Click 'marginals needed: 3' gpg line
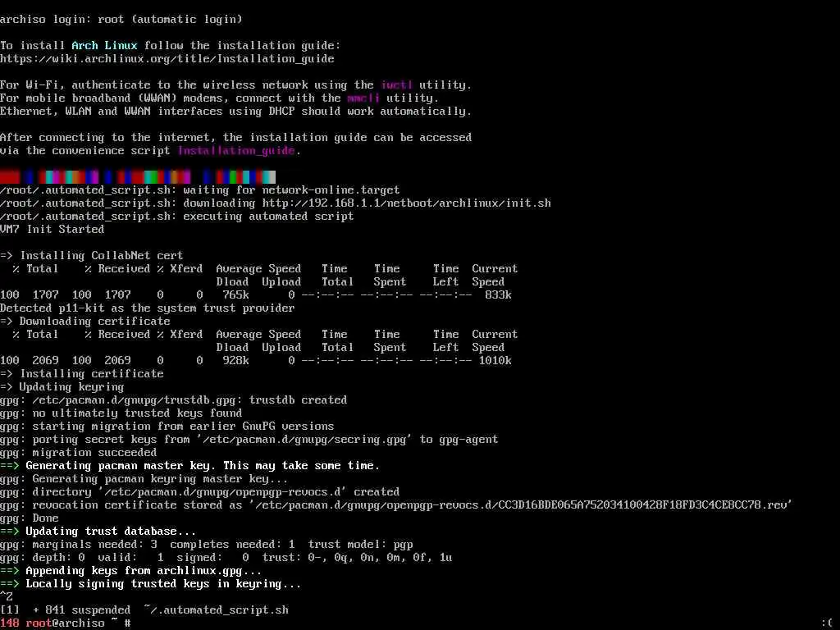840x630 pixels. [x=207, y=545]
